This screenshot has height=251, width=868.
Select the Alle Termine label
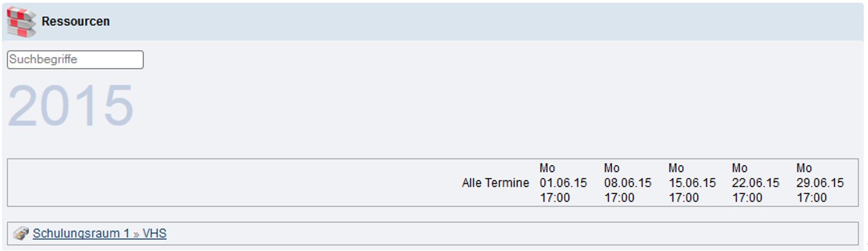[495, 183]
